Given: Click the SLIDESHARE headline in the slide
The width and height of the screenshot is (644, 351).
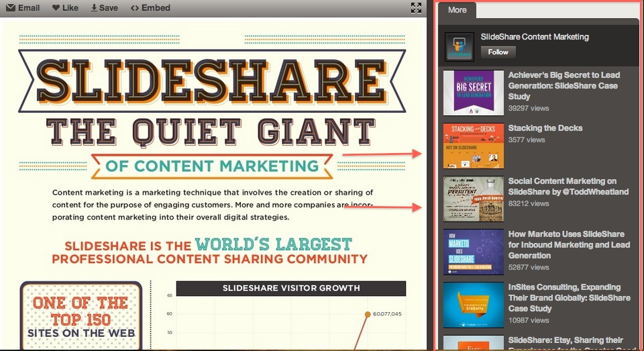Looking at the screenshot, I should pyautogui.click(x=213, y=81).
